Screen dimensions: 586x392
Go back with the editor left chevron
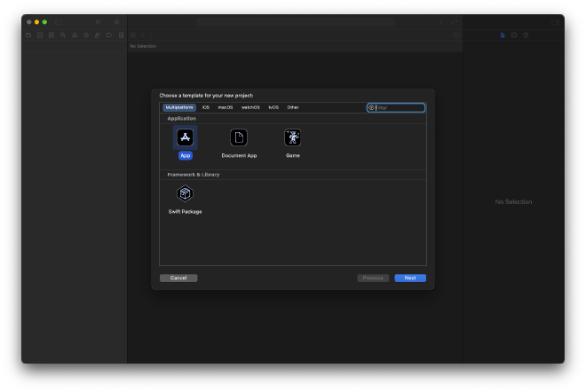tap(143, 35)
